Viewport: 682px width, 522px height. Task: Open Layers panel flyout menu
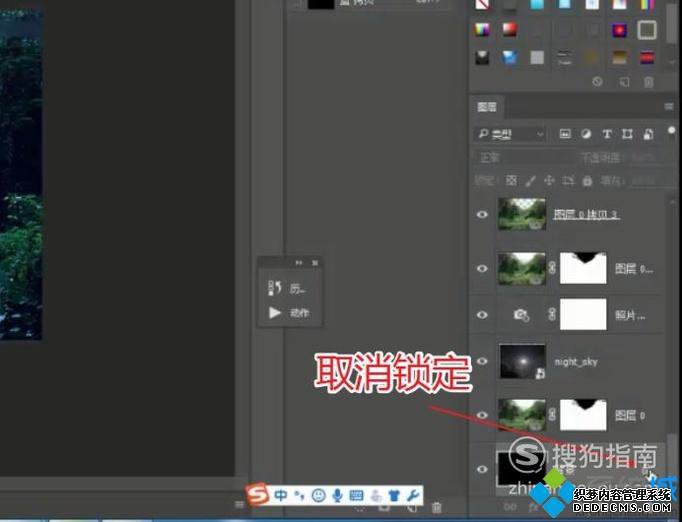pyautogui.click(x=669, y=107)
